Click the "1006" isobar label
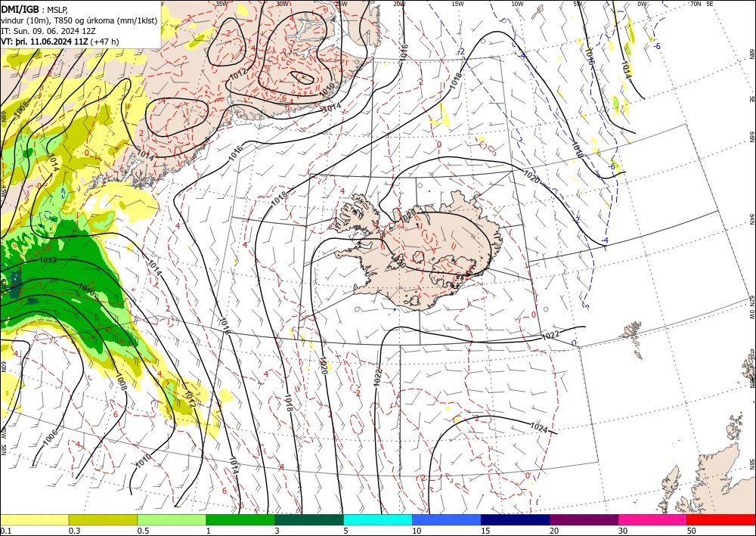The image size is (756, 536). point(51,437)
